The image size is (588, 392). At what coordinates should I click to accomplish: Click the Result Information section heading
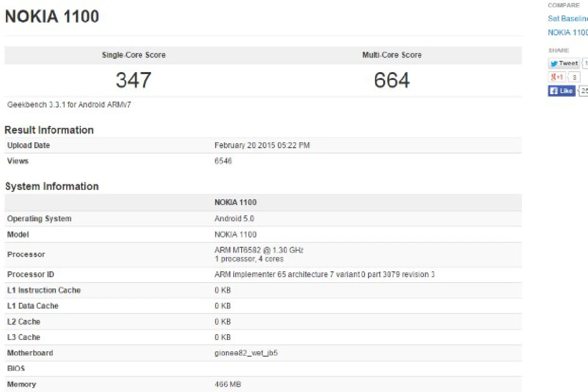(49, 130)
